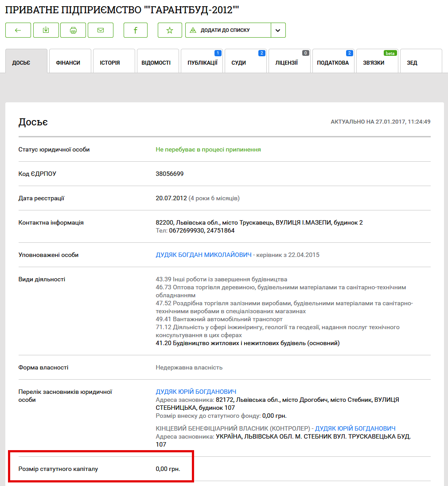Click the star favorite icon button

tap(170, 30)
